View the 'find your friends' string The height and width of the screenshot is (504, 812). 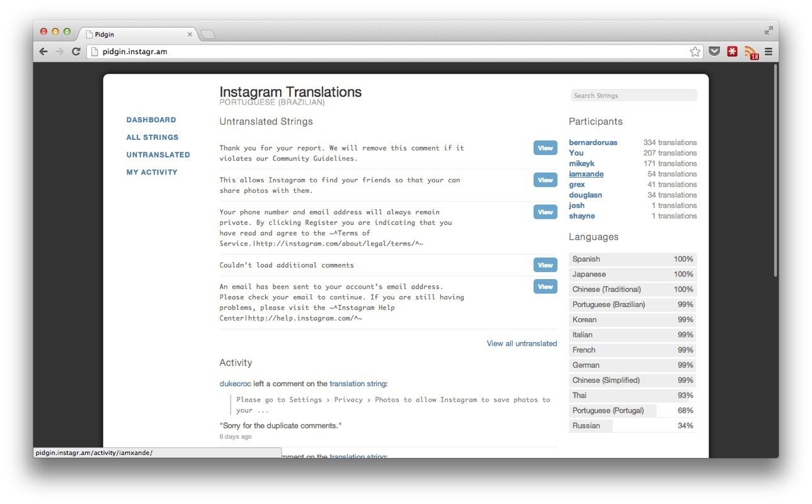[x=546, y=180]
